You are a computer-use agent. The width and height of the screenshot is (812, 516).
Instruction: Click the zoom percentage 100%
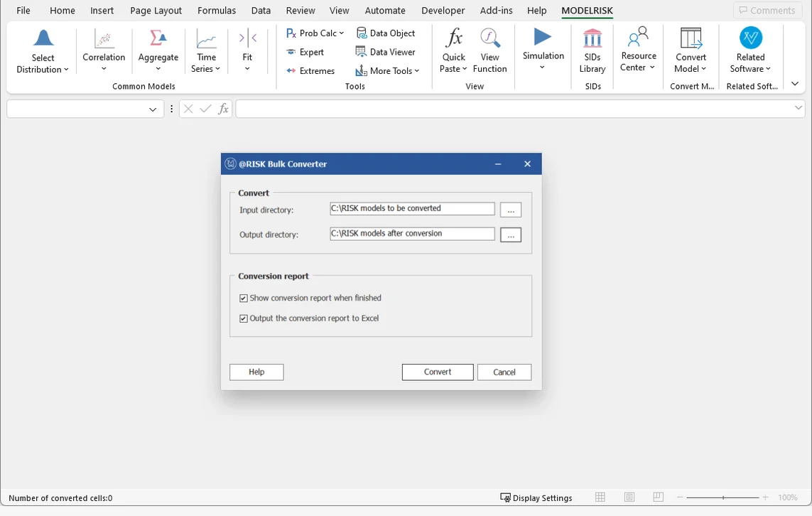[x=787, y=498]
